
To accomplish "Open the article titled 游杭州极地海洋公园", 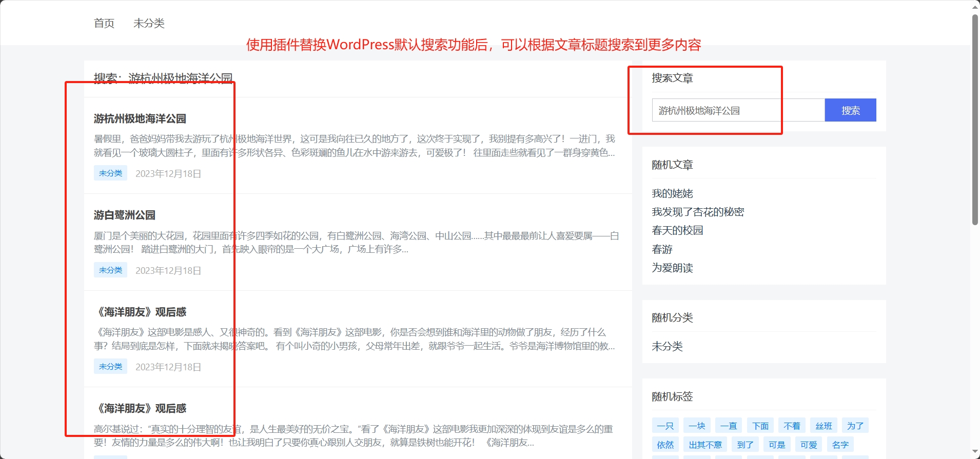I will (140, 119).
